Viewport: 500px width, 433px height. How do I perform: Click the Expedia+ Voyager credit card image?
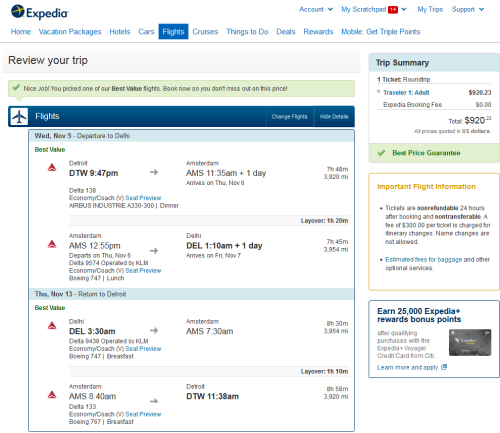[470, 343]
